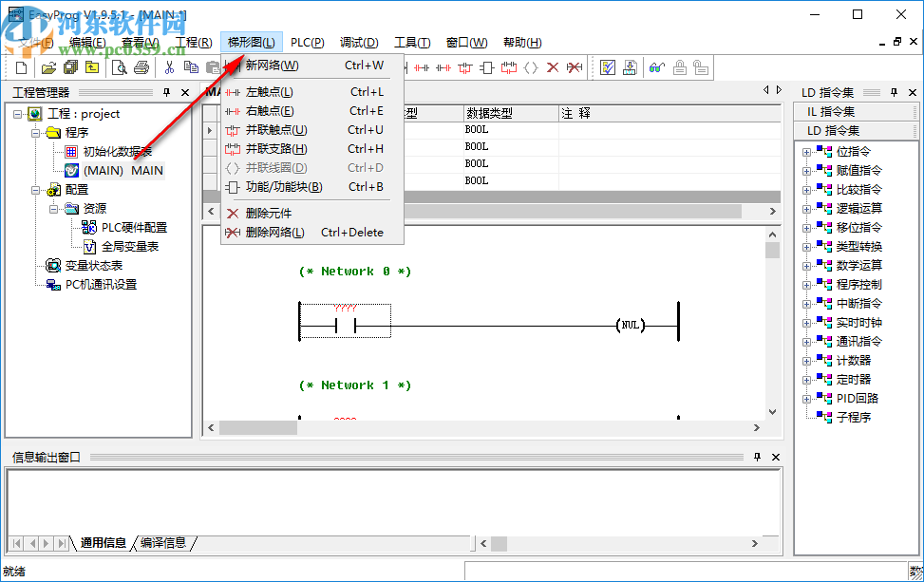924x582 pixels.
Task: Open the 调试(D) menu
Action: pos(359,43)
